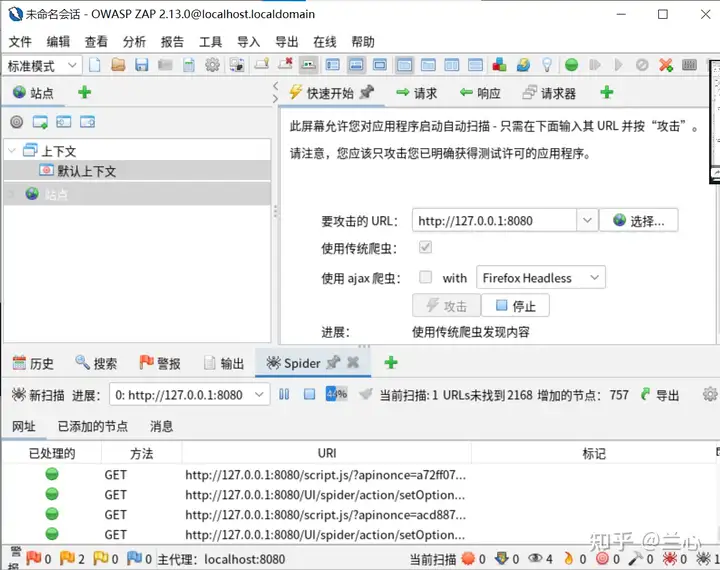Add a new request panel tab with green plus
This screenshot has width=720, height=570.
click(x=607, y=92)
